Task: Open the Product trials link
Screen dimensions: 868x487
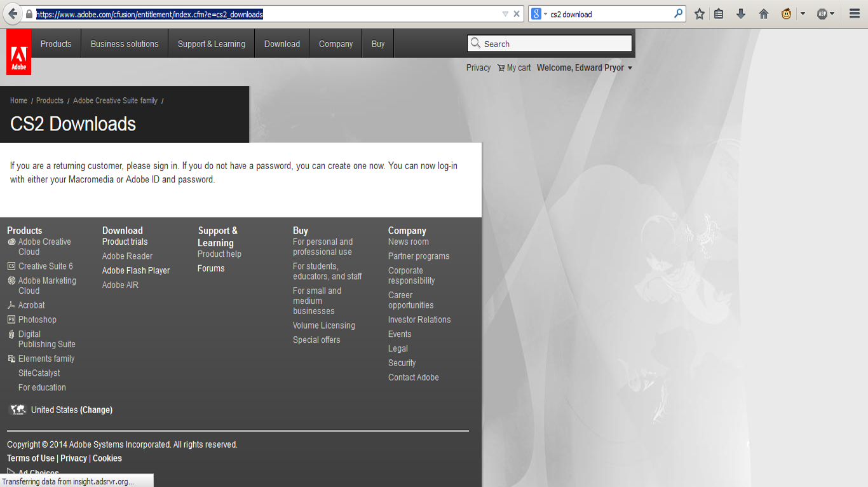Action: 125,242
